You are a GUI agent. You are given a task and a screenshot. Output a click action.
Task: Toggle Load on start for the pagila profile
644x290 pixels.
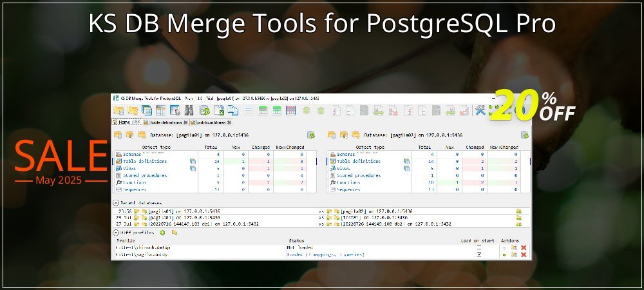click(x=479, y=255)
